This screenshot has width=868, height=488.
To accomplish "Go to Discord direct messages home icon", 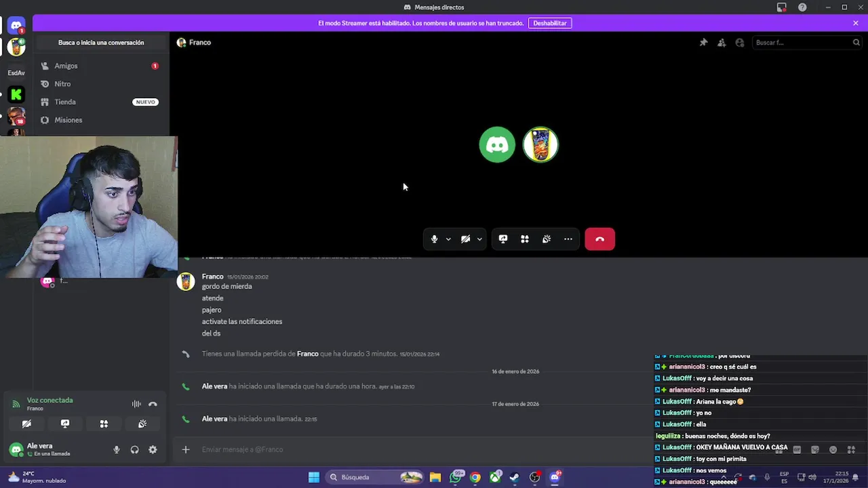I will [x=16, y=26].
